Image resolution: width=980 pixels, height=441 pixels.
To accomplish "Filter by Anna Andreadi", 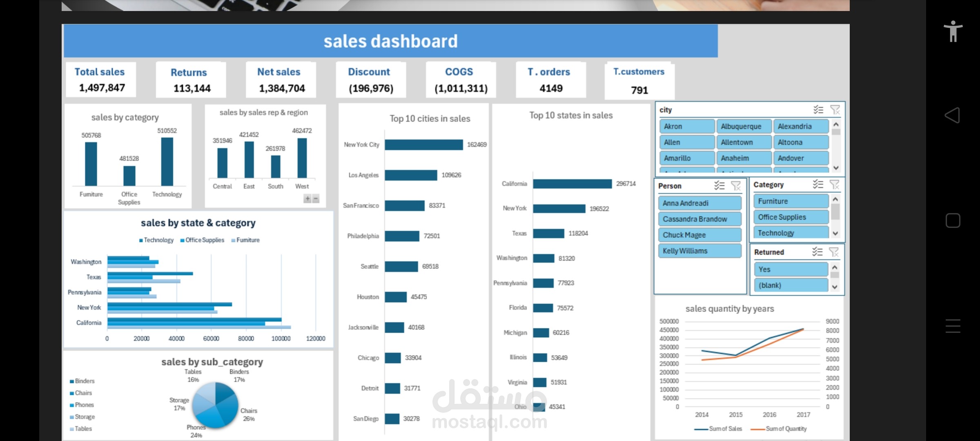I will pos(700,203).
